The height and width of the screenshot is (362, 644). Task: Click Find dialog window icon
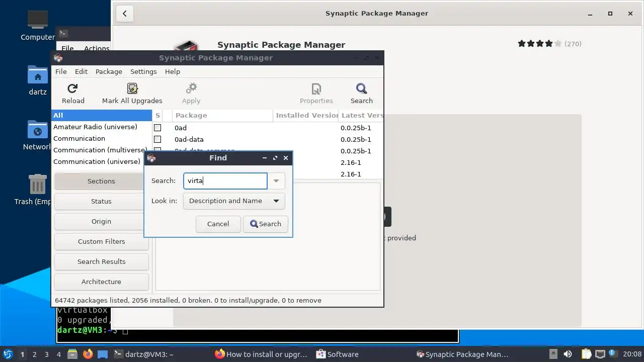(151, 158)
